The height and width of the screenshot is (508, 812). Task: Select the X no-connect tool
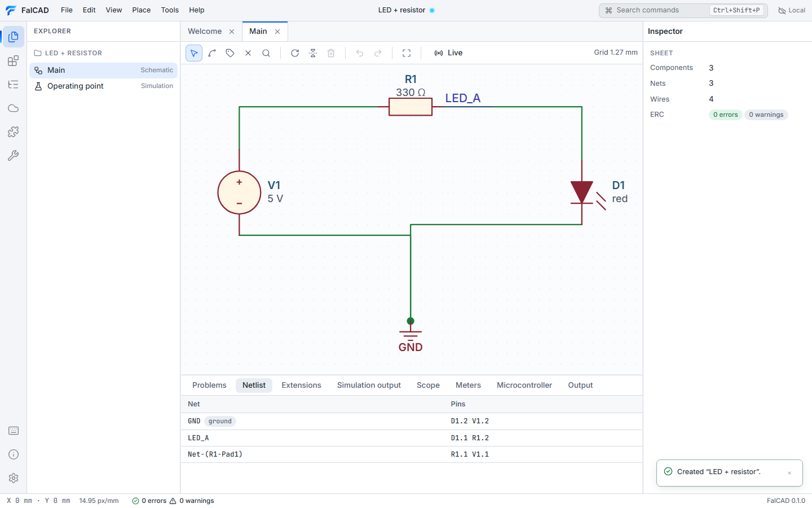click(x=248, y=53)
